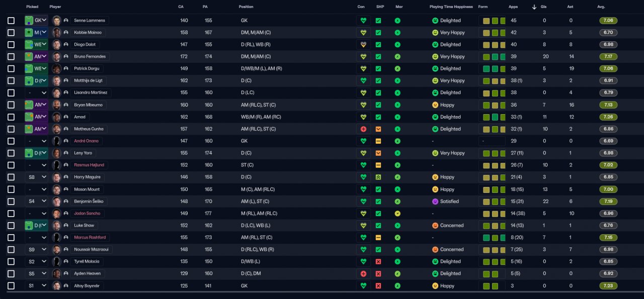Check the box for Rasmus Højlund
The width and height of the screenshot is (644, 299).
pyautogui.click(x=11, y=165)
